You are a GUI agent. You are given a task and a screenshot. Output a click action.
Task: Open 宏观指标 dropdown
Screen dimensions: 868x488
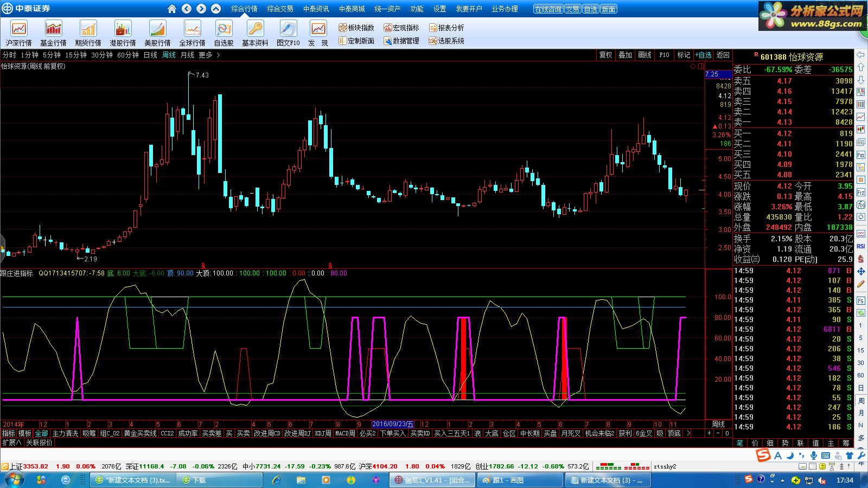401,28
